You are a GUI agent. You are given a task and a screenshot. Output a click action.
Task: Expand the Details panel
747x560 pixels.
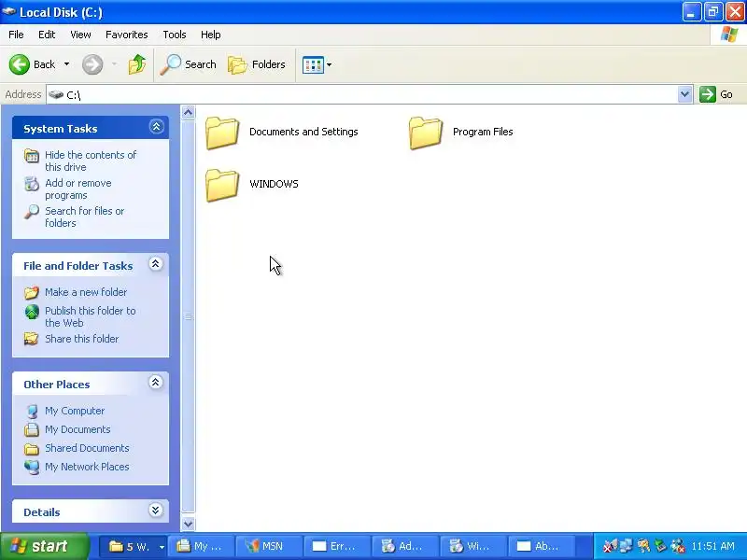[x=155, y=511]
